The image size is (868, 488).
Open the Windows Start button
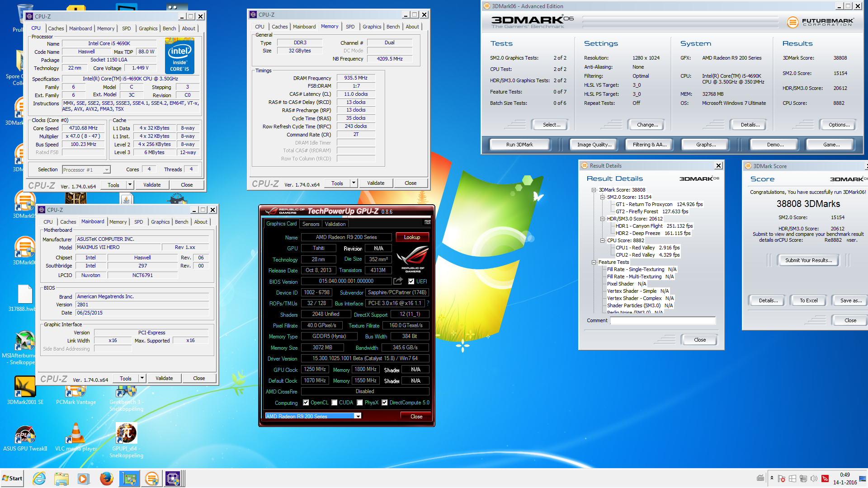12,479
